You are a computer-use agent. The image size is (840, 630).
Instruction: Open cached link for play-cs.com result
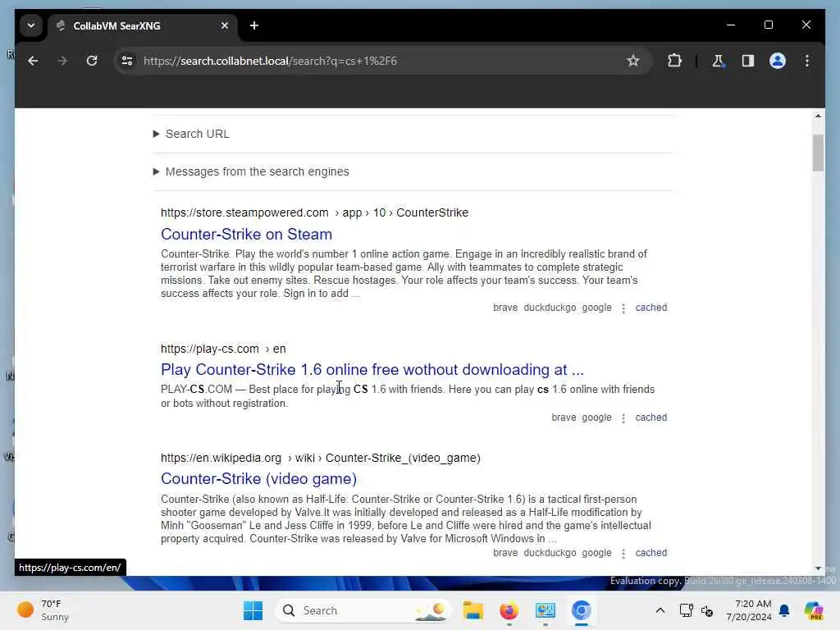point(651,418)
